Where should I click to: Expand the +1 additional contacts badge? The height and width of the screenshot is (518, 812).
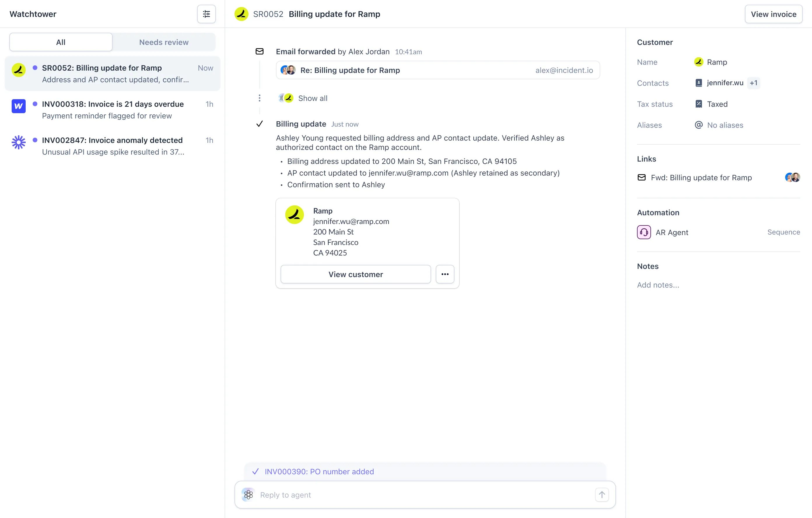coord(753,83)
